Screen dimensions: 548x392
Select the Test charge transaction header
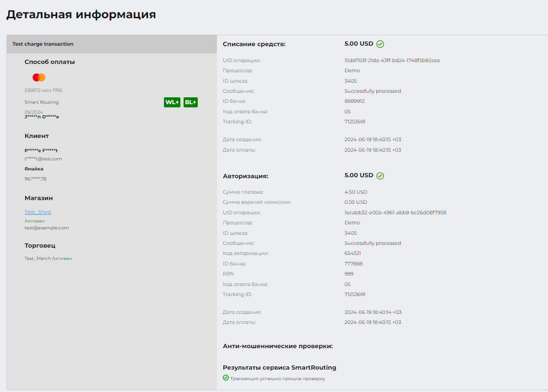tap(43, 44)
